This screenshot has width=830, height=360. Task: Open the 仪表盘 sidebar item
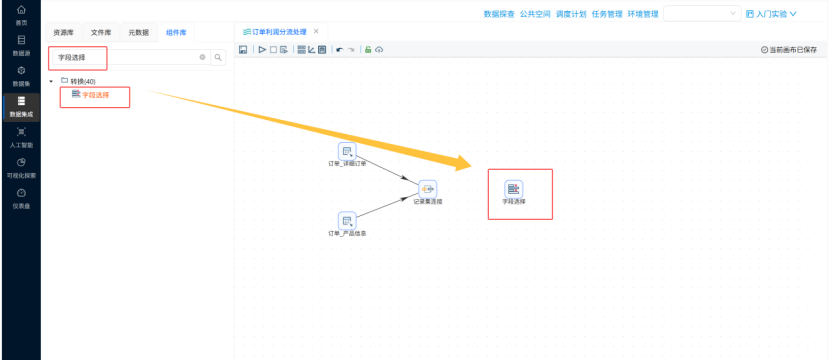point(21,198)
